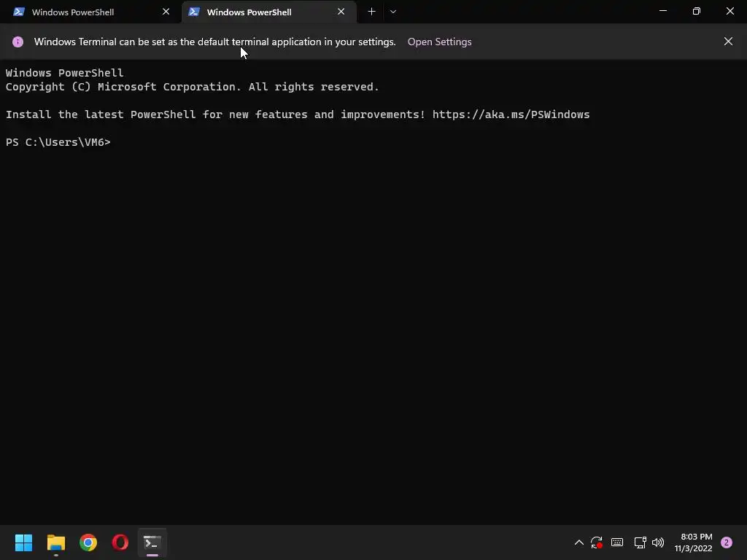Open a new tab with the plus button
The width and height of the screenshot is (747, 560).
coord(371,12)
